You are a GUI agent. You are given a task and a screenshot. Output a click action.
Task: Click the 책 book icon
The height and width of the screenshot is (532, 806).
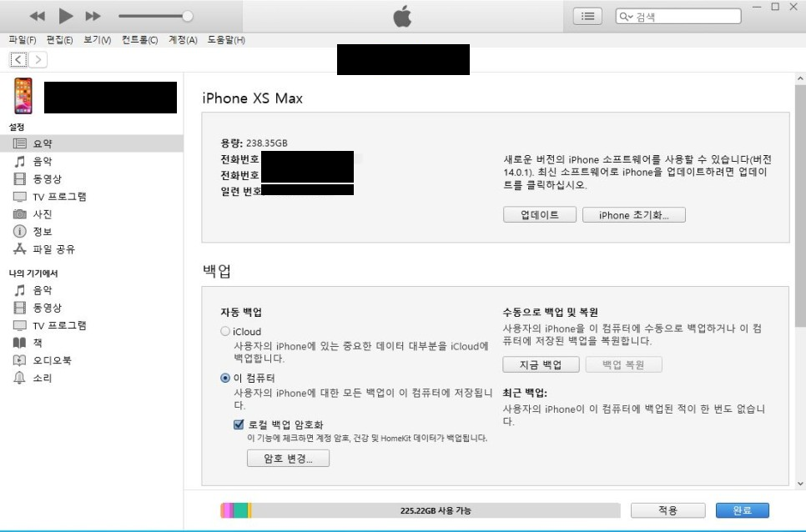[19, 343]
